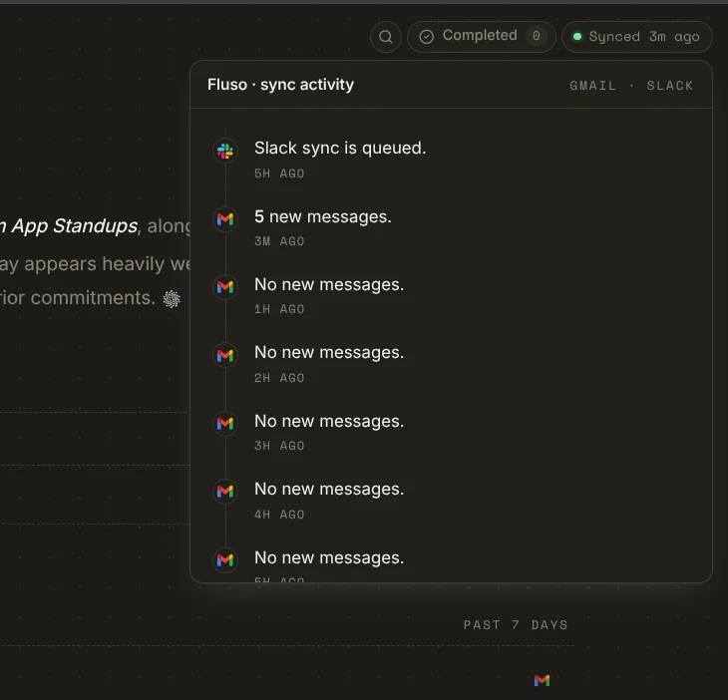Select 'No new messages.' from 3H ago
The height and width of the screenshot is (700, 728).
pos(329,422)
